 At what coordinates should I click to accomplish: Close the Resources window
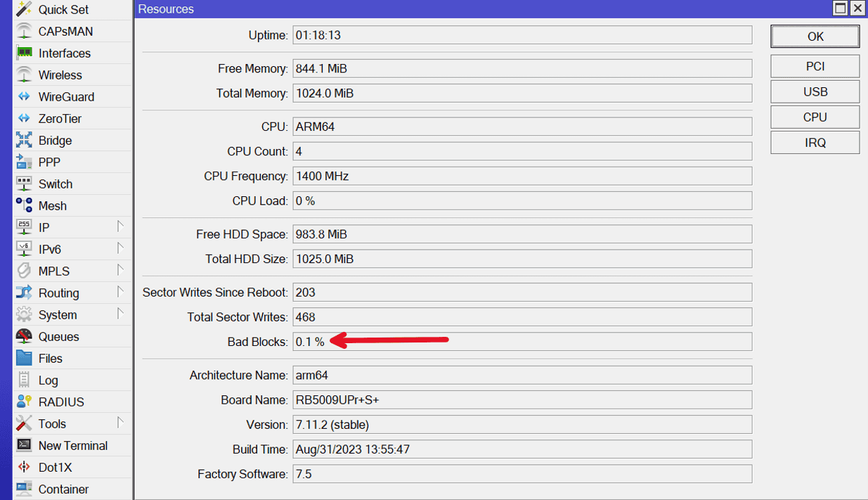(857, 8)
